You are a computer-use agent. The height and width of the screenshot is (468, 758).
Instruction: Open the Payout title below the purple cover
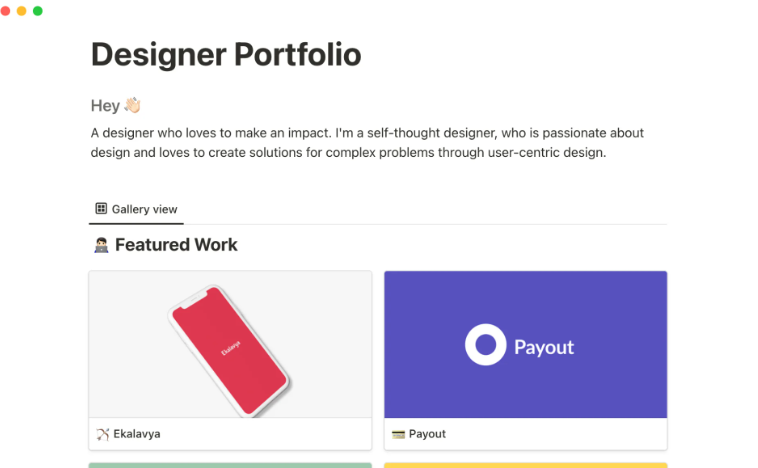pyautogui.click(x=427, y=434)
